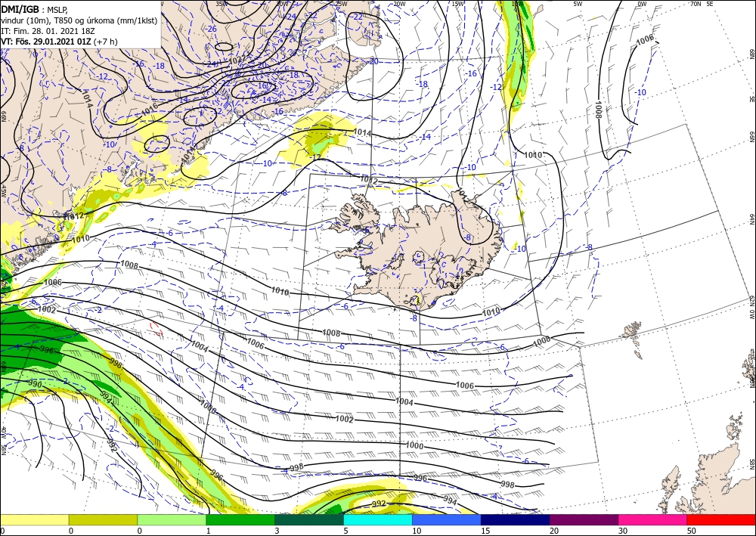
Task: Click the light green legend color swatch
Action: coord(172,519)
